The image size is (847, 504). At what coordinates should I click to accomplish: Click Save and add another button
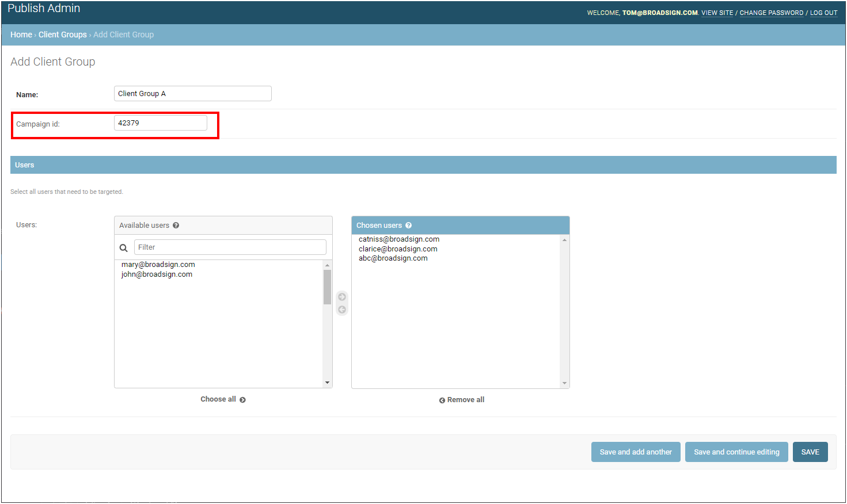click(636, 452)
